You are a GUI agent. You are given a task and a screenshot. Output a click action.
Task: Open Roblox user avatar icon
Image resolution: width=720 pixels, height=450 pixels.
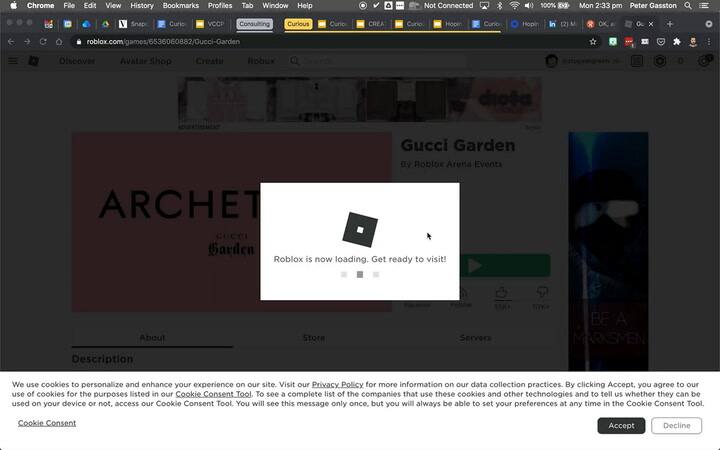click(x=551, y=61)
